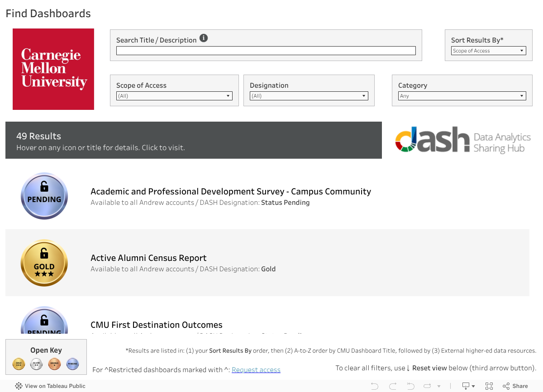
Task: Click the Reset view arrow button
Action: click(x=410, y=386)
